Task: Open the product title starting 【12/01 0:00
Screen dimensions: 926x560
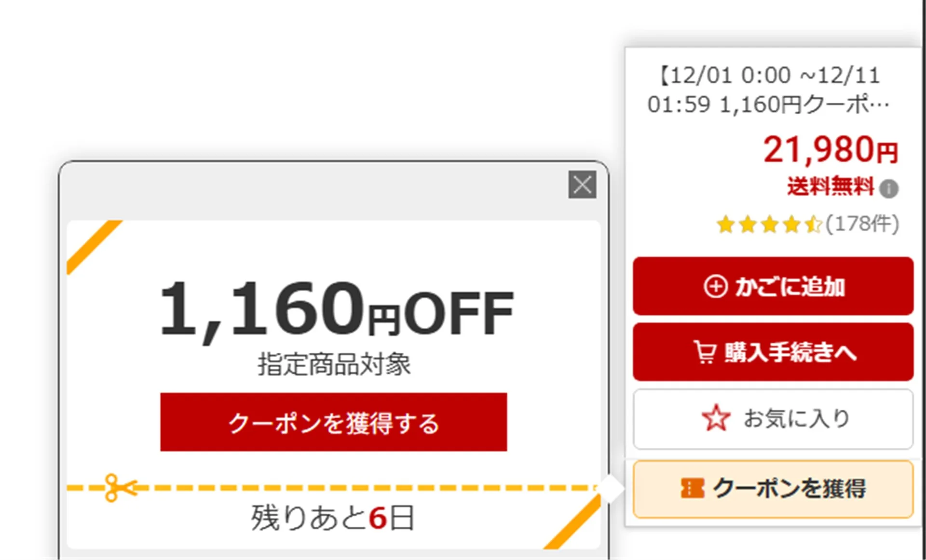Action: [x=769, y=90]
